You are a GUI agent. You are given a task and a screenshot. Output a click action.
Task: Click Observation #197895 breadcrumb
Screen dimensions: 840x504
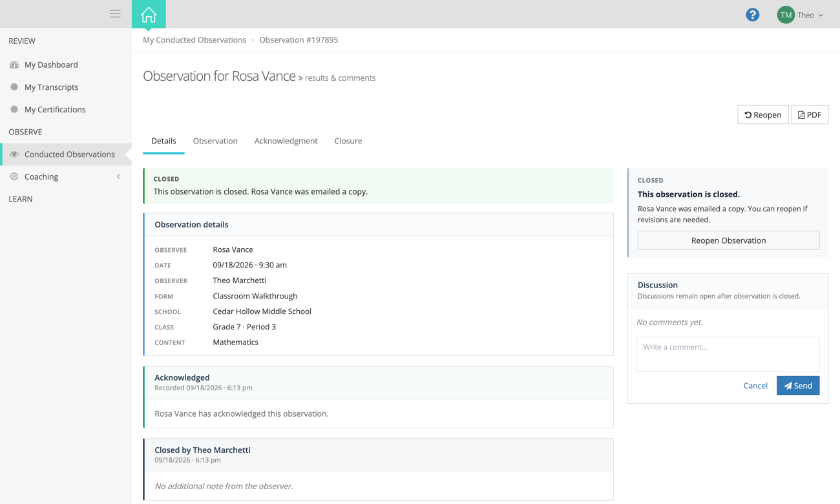coord(299,40)
